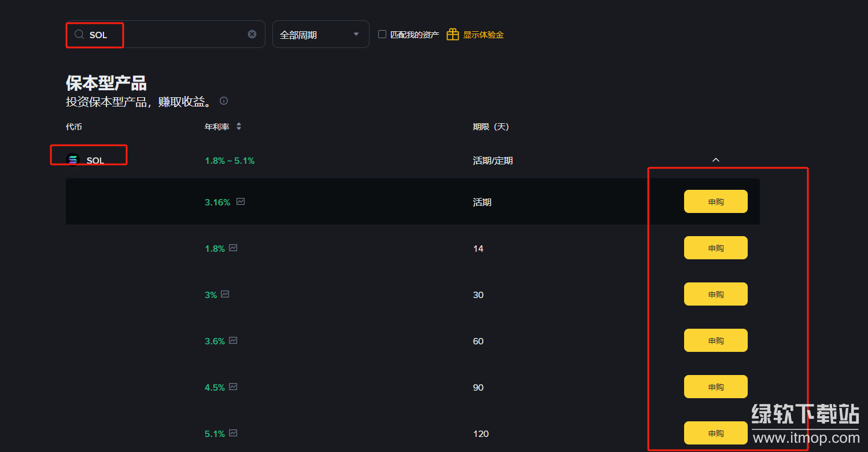The image size is (868, 452).
Task: Collapse the SOL product row chevron
Action: coord(716,160)
